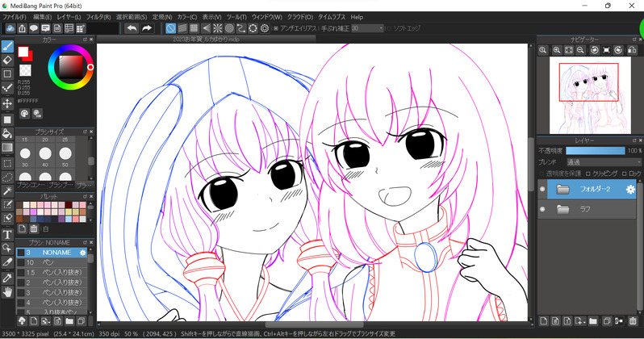
Task: Open the ファイル(F) menu
Action: pyautogui.click(x=15, y=17)
